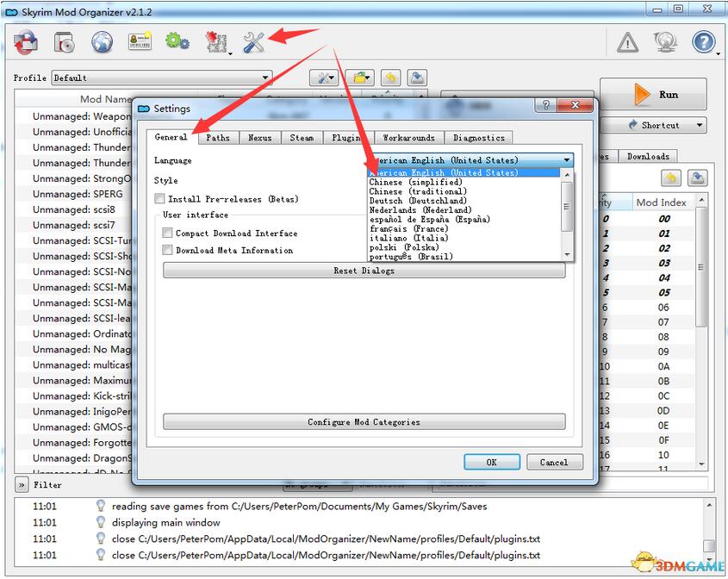
Task: Click the Run button
Action: click(653, 94)
